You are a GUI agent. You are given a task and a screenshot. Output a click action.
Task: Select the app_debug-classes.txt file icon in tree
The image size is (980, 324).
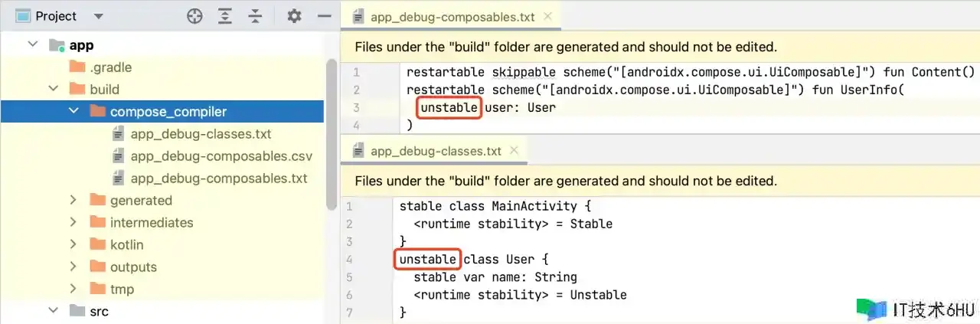(118, 134)
